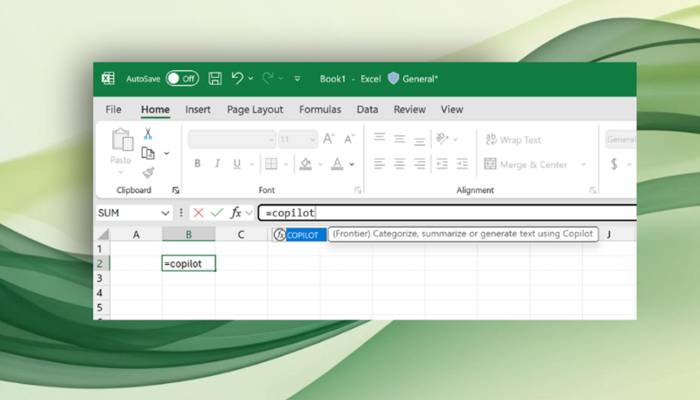Click the Decrease Indent icon
The height and width of the screenshot is (400, 700).
click(x=442, y=164)
